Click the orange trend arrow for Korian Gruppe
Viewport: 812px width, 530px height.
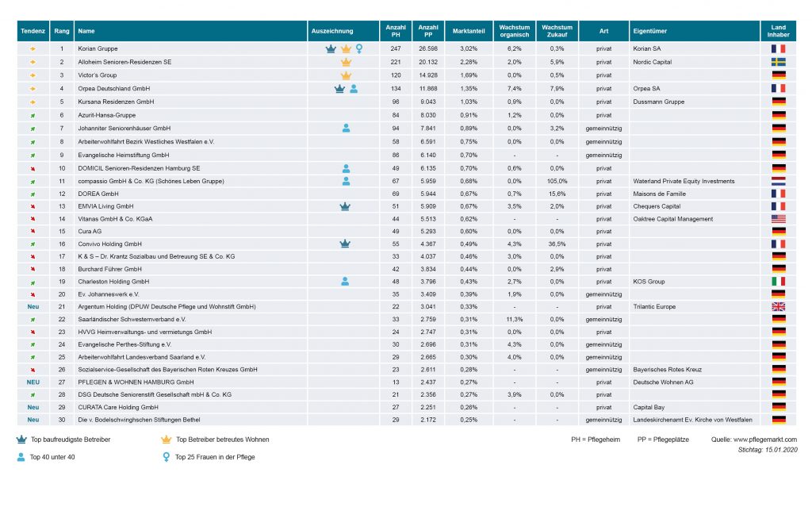[x=33, y=48]
